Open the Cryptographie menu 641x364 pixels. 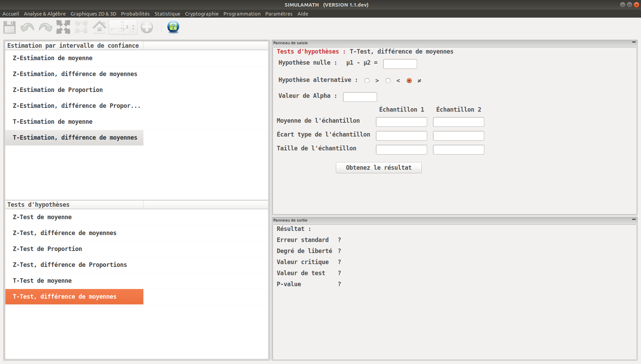[x=202, y=14]
